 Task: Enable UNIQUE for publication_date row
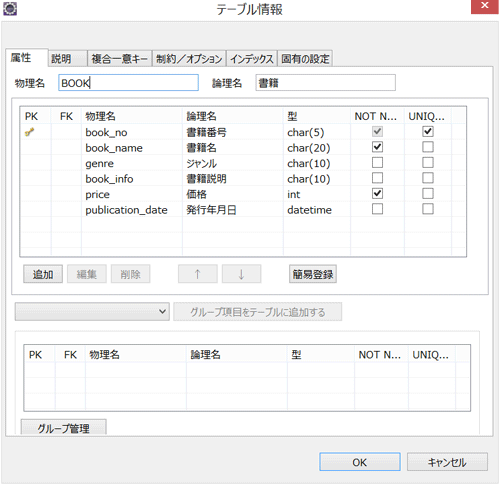click(x=428, y=209)
